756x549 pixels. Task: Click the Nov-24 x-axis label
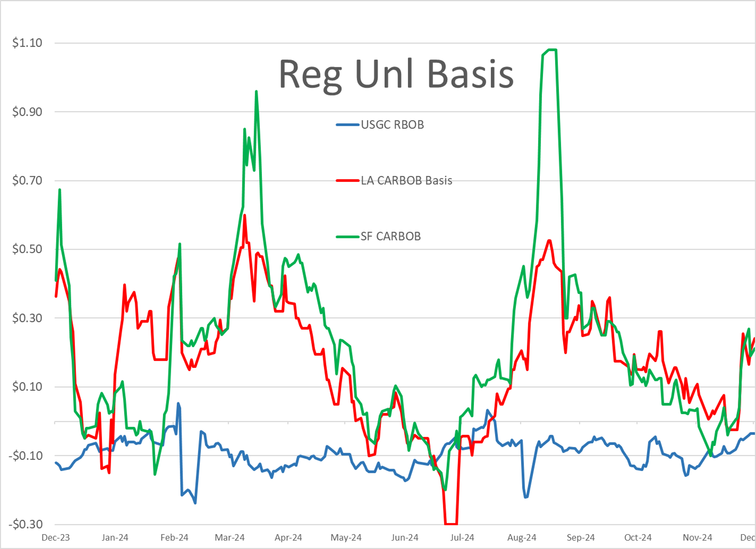tap(697, 538)
